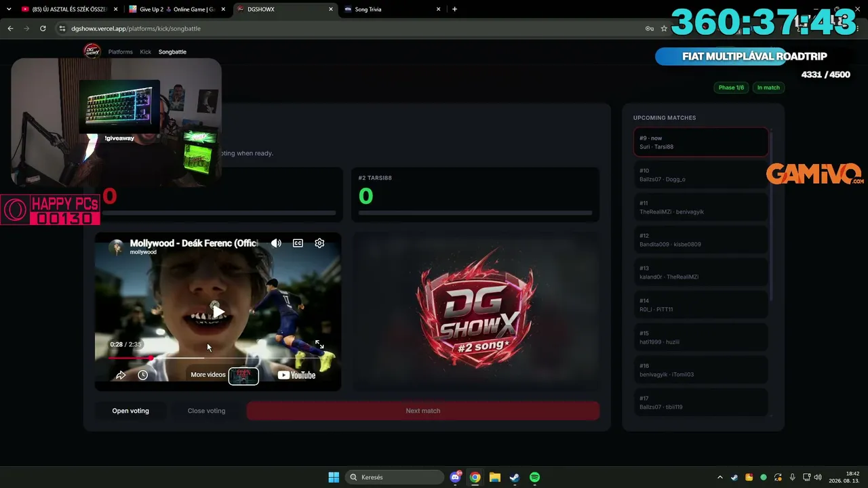Open the Windows Start menu

(334, 477)
